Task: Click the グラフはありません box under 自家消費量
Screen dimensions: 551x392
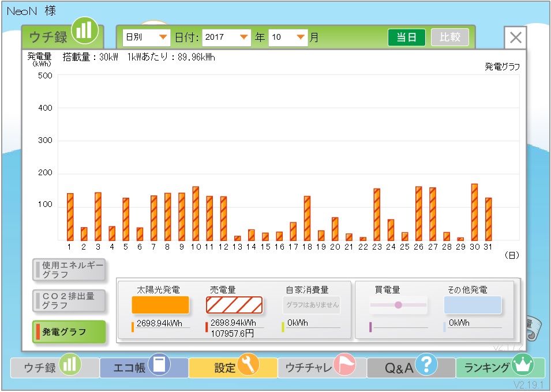Action: [312, 305]
